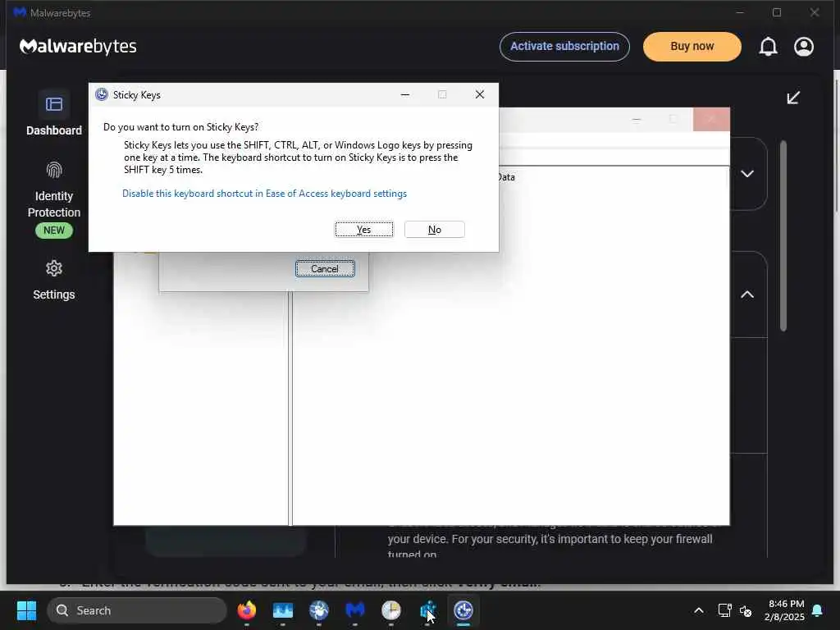Collapse the lower card chevron up
This screenshot has height=630, width=840.
click(747, 294)
